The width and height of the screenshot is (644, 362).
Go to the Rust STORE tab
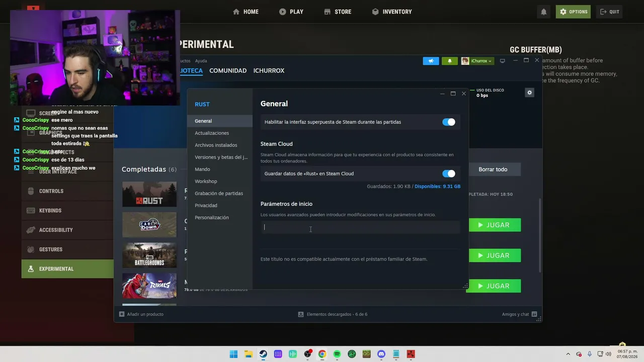338,12
